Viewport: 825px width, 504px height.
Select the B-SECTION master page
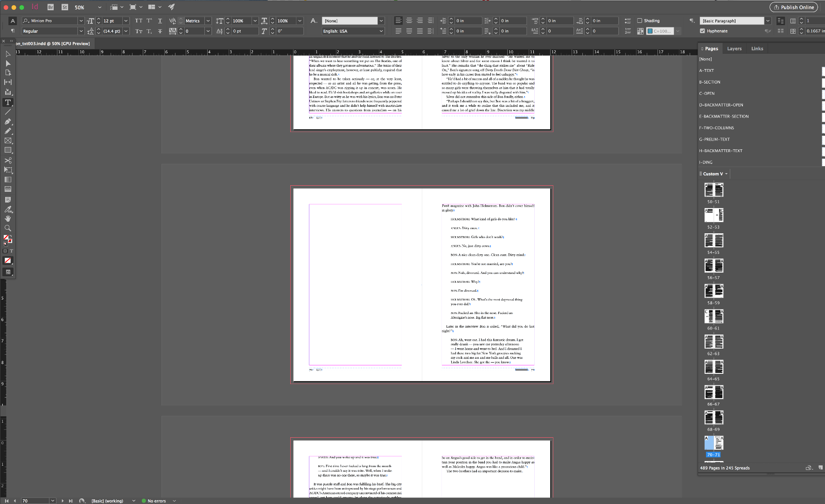pyautogui.click(x=709, y=82)
